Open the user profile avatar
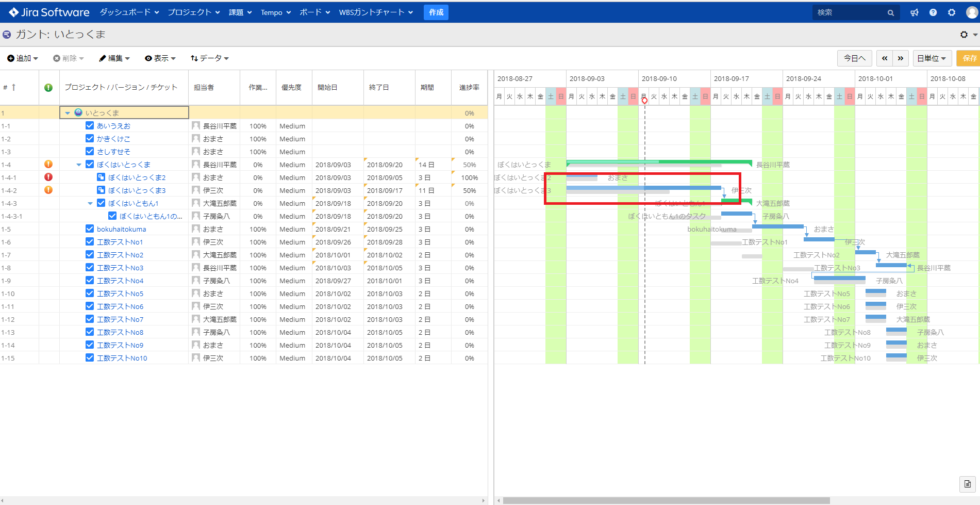 point(972,12)
